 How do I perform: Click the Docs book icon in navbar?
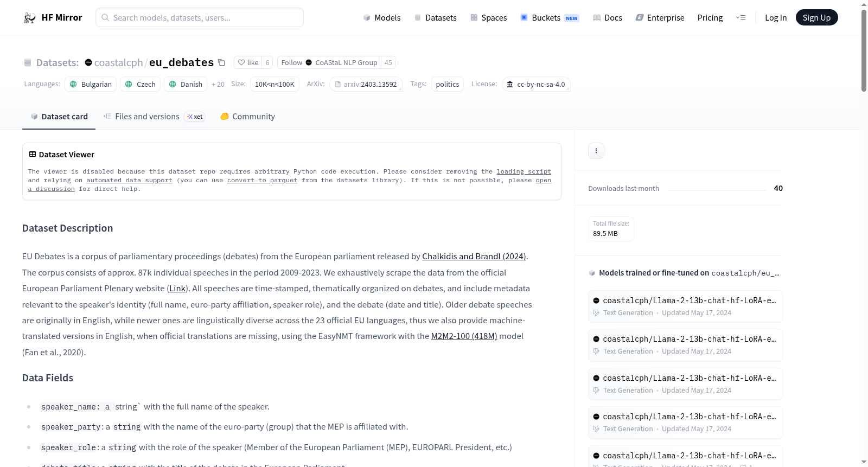tap(597, 18)
